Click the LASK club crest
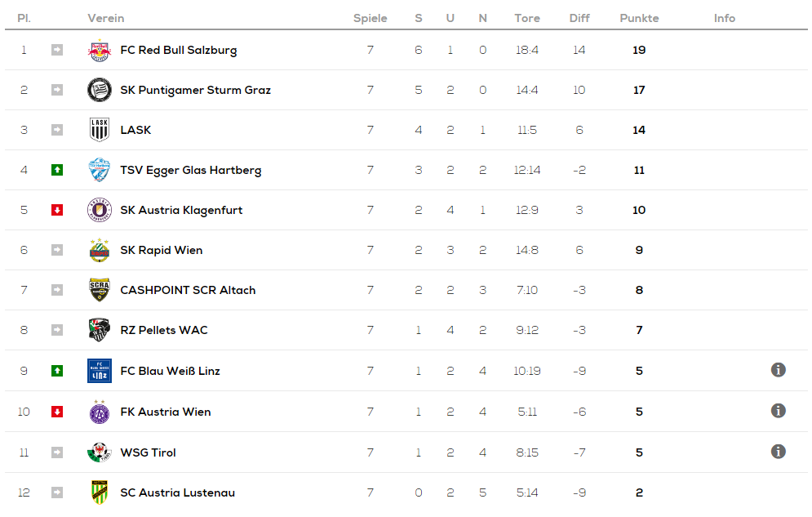812x517 pixels. (100, 130)
